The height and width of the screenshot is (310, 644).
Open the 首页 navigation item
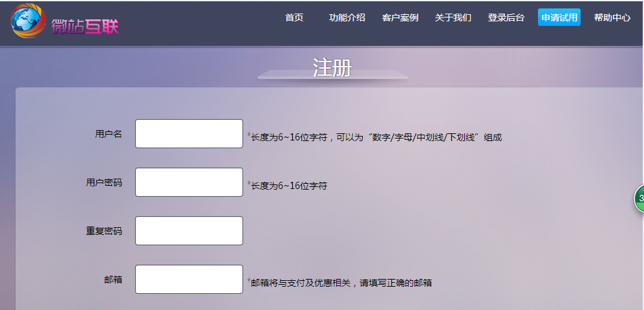[x=294, y=17]
